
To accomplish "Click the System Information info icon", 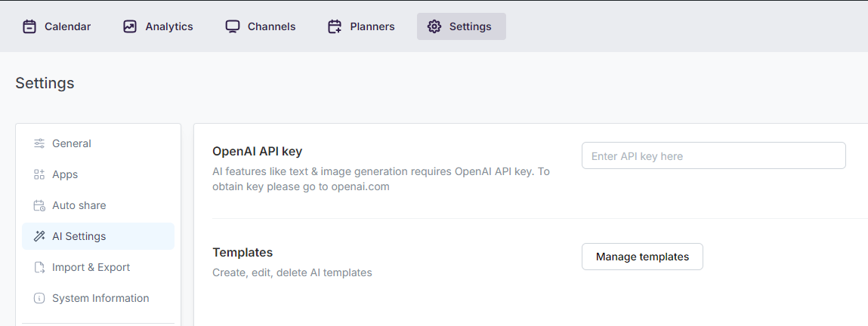I will (x=39, y=298).
